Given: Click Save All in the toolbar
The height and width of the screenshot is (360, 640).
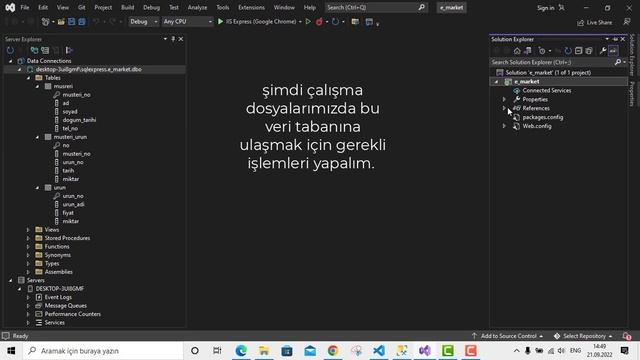Looking at the screenshot, I should pyautogui.click(x=82, y=22).
